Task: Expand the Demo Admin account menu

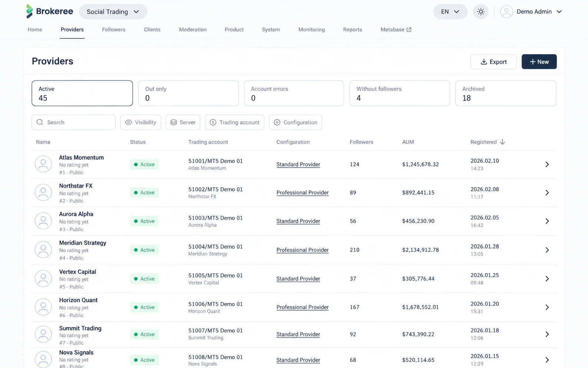Action: coord(559,11)
